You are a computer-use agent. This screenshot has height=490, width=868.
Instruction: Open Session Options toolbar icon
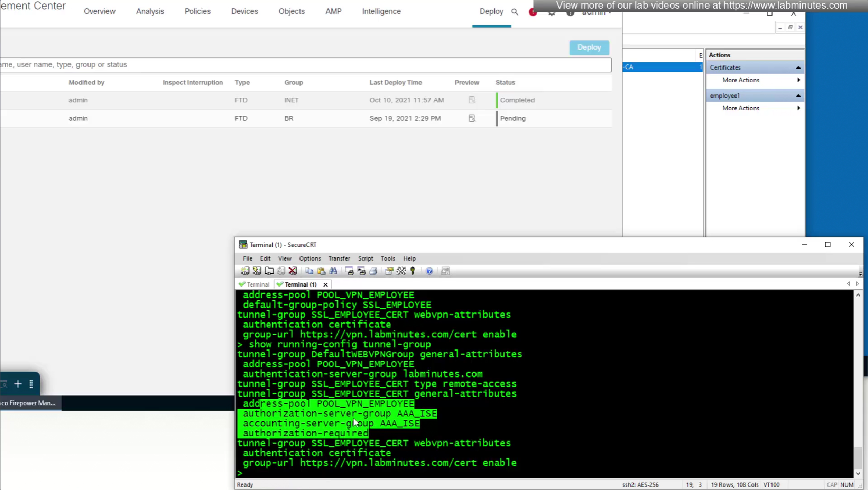pos(389,271)
